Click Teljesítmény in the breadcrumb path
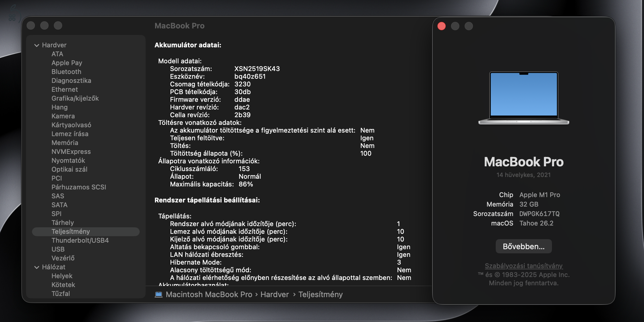The image size is (644, 322). point(321,294)
